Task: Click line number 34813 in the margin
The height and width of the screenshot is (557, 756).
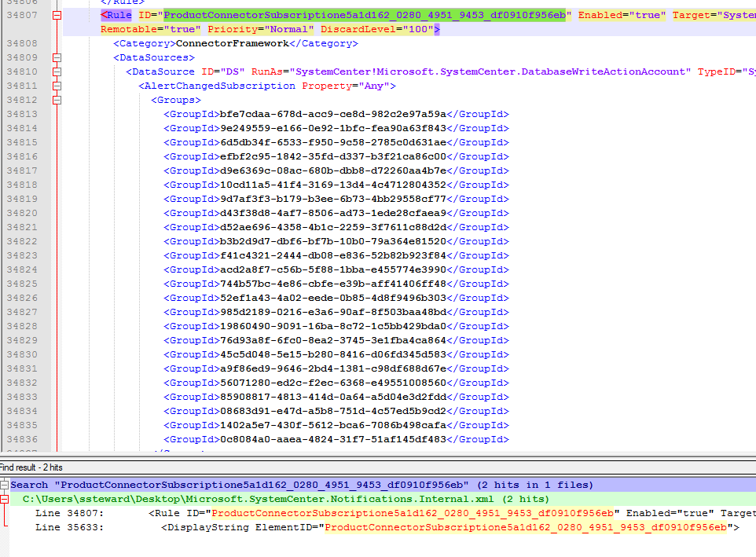Action: [22, 114]
